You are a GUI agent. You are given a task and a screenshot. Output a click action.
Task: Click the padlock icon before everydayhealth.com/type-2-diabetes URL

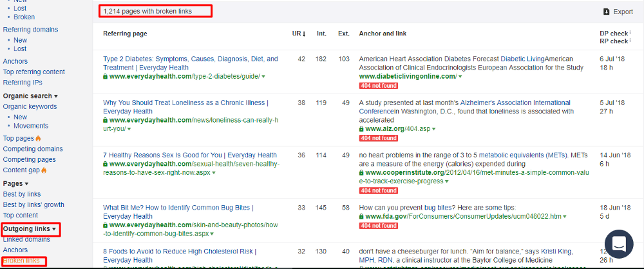(106, 77)
